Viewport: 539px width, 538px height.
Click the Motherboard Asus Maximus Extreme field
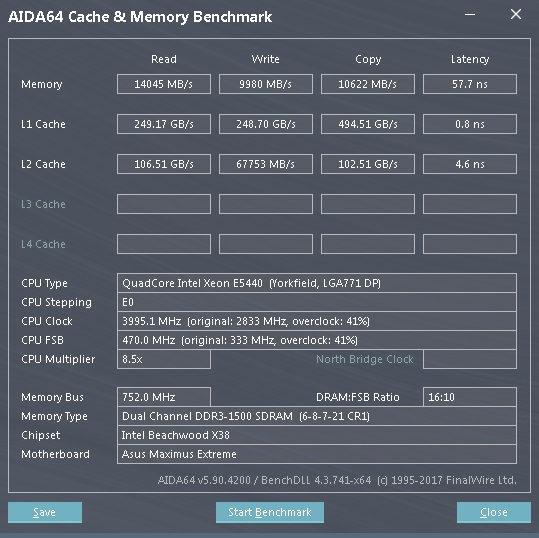click(317, 454)
